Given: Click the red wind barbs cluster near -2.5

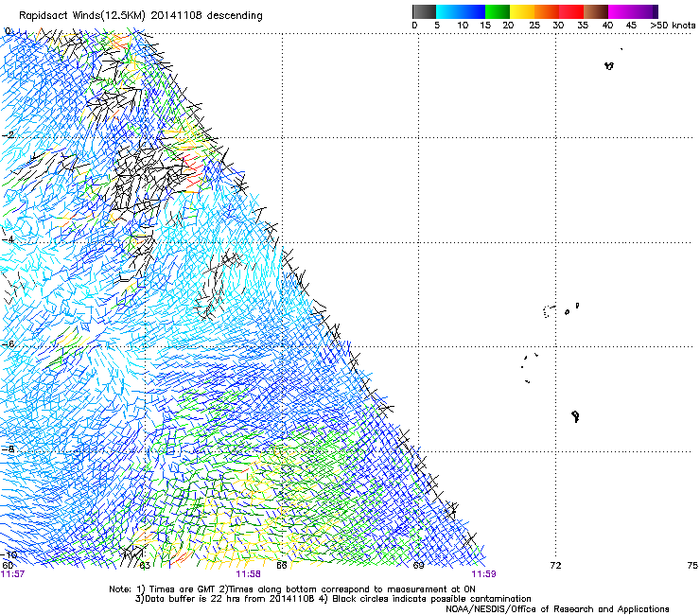Looking at the screenshot, I should click(x=193, y=169).
